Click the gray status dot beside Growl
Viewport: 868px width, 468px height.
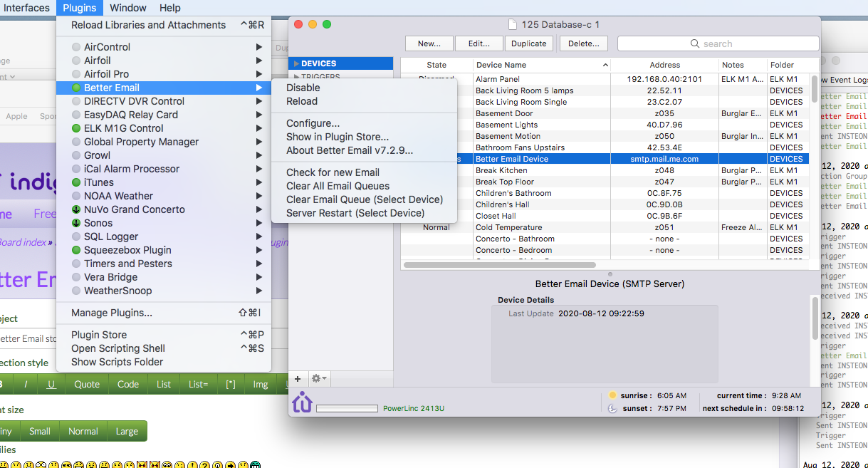[x=76, y=155]
